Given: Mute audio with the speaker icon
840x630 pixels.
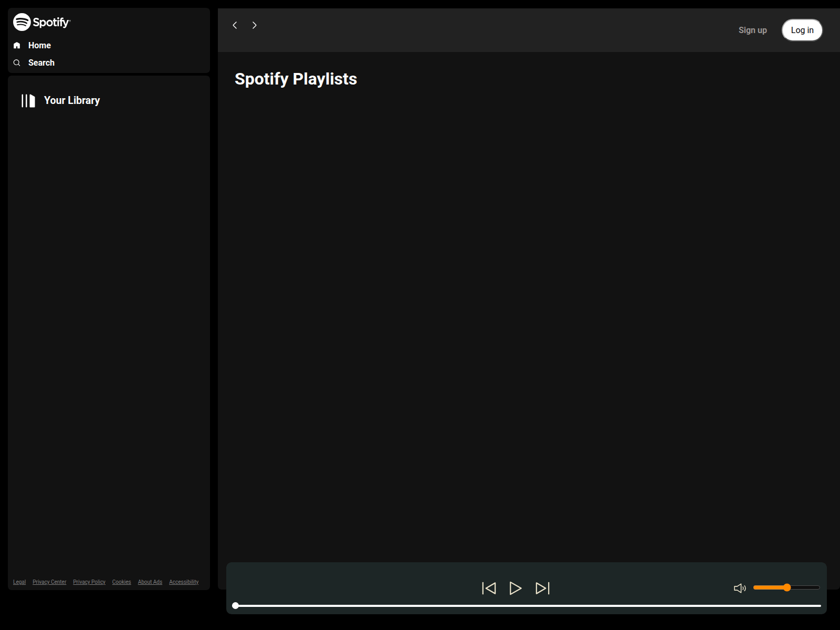Looking at the screenshot, I should (740, 588).
